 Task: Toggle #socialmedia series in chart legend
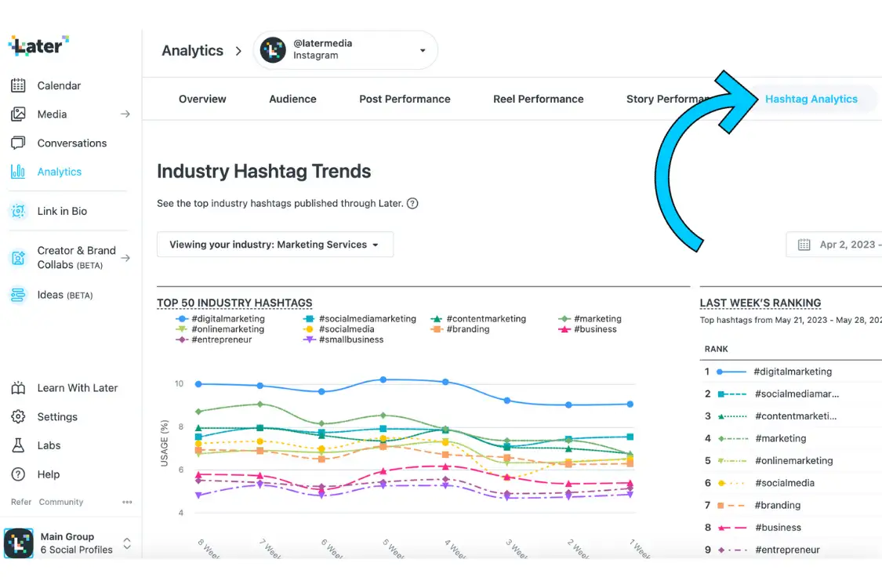pos(339,329)
